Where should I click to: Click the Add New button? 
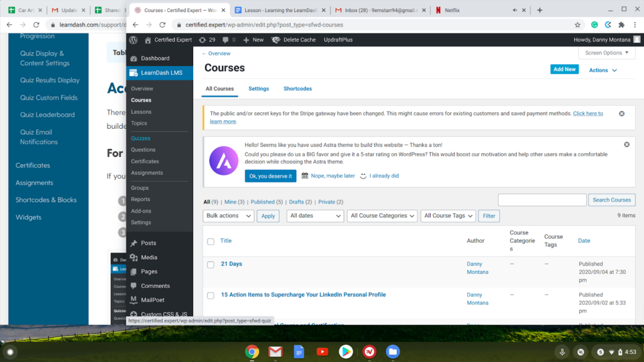(x=564, y=69)
